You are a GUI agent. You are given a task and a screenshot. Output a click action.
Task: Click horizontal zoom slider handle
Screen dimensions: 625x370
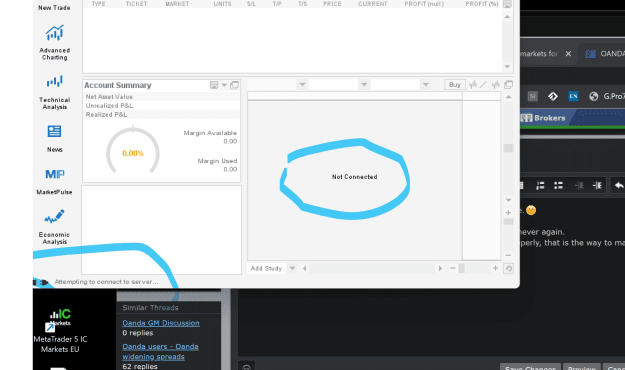point(462,268)
